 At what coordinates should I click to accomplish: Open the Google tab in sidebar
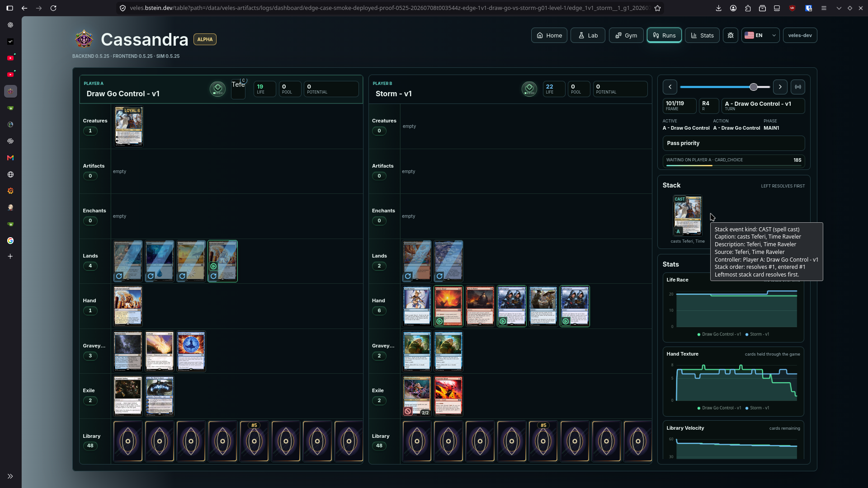pos(10,241)
